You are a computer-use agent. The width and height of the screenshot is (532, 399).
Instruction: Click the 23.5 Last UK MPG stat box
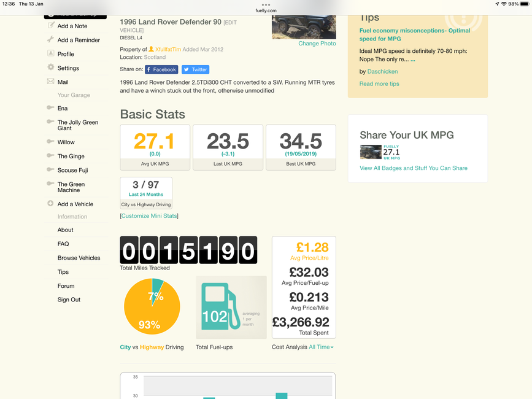coord(228,147)
